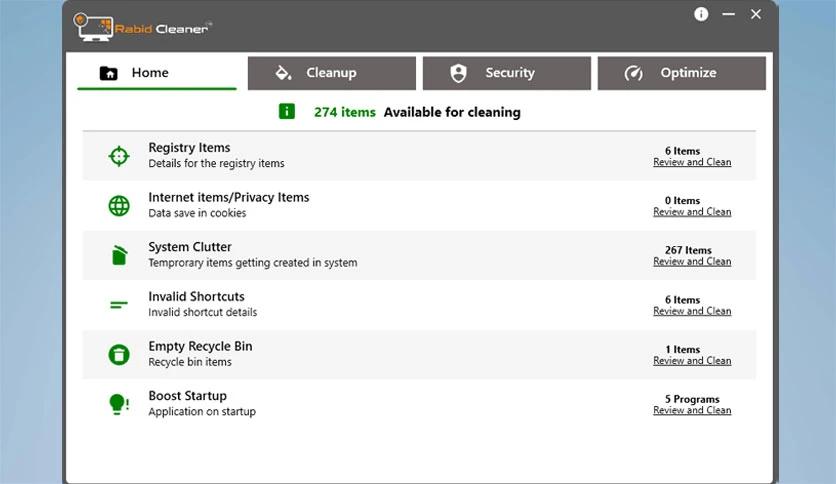Review and Clean Boost Startup programs
The width and height of the screenshot is (836, 484).
pyautogui.click(x=692, y=410)
